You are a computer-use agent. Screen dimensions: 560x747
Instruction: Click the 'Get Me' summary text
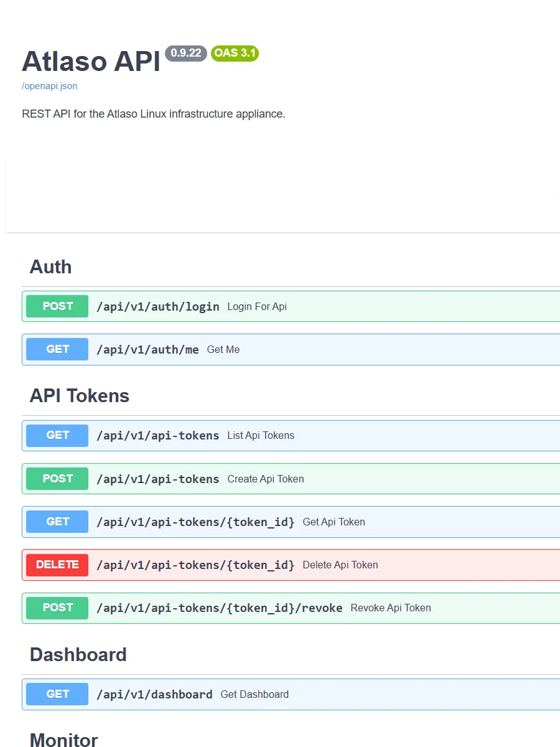tap(223, 350)
